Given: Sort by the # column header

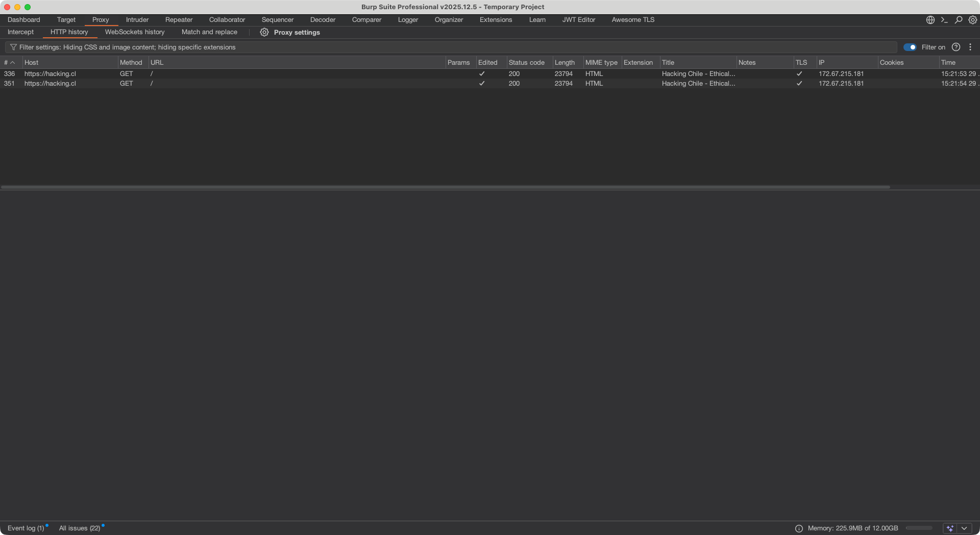Looking at the screenshot, I should [x=9, y=62].
